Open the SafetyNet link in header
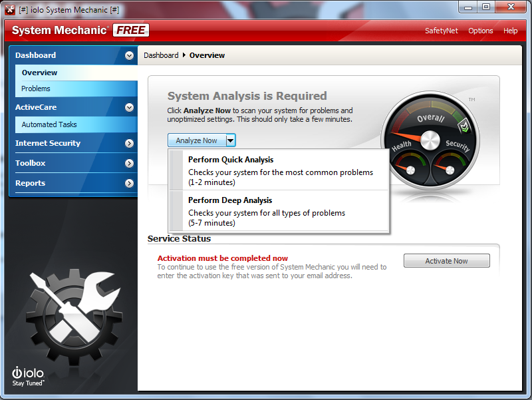The width and height of the screenshot is (532, 400). click(x=441, y=31)
